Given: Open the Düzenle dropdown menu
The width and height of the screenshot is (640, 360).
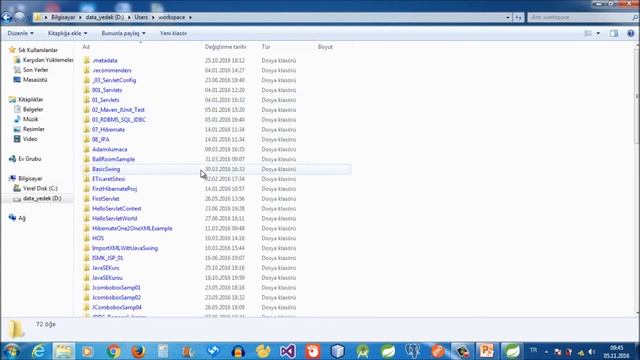Looking at the screenshot, I should [x=20, y=33].
